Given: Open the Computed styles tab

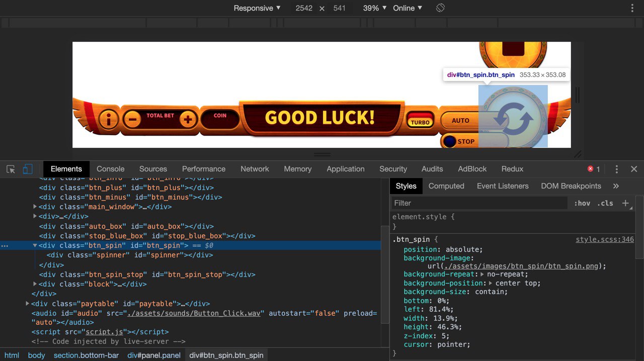Looking at the screenshot, I should 446,186.
